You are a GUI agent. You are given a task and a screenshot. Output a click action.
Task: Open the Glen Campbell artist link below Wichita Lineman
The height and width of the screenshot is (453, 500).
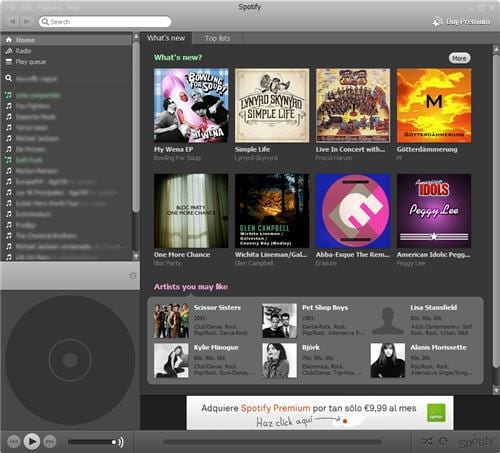[254, 263]
